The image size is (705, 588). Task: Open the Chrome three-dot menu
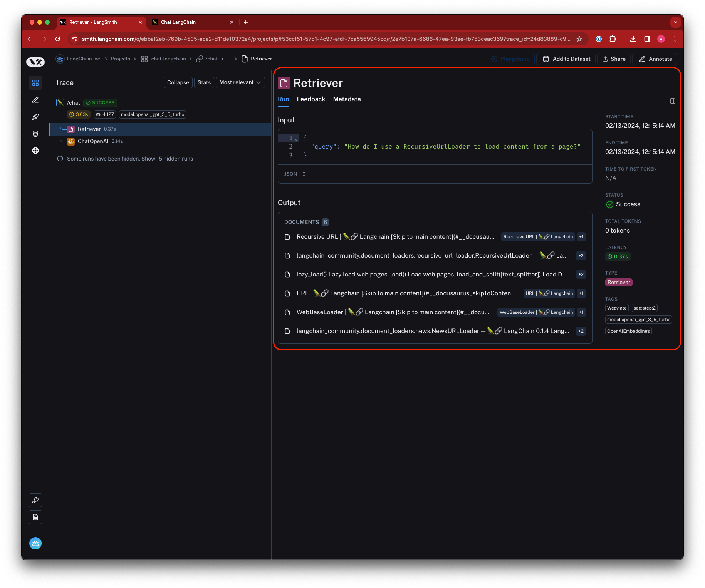(675, 39)
